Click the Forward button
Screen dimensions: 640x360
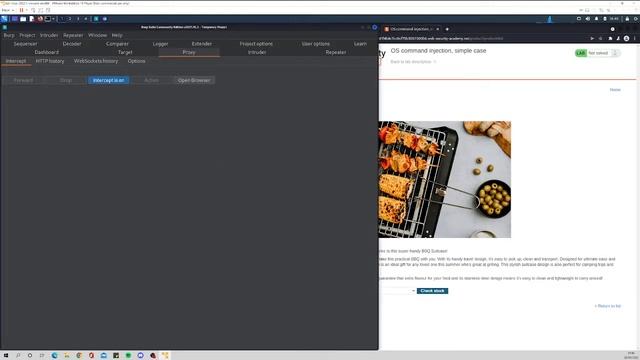(23, 80)
